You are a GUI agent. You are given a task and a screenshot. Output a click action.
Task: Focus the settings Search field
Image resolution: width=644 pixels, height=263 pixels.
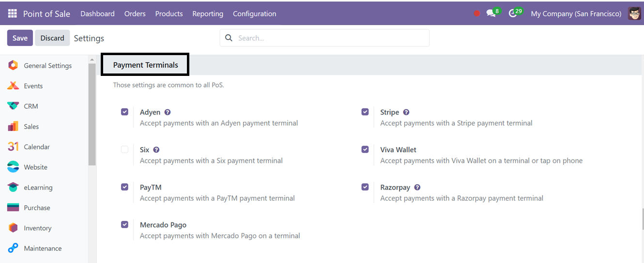(324, 38)
